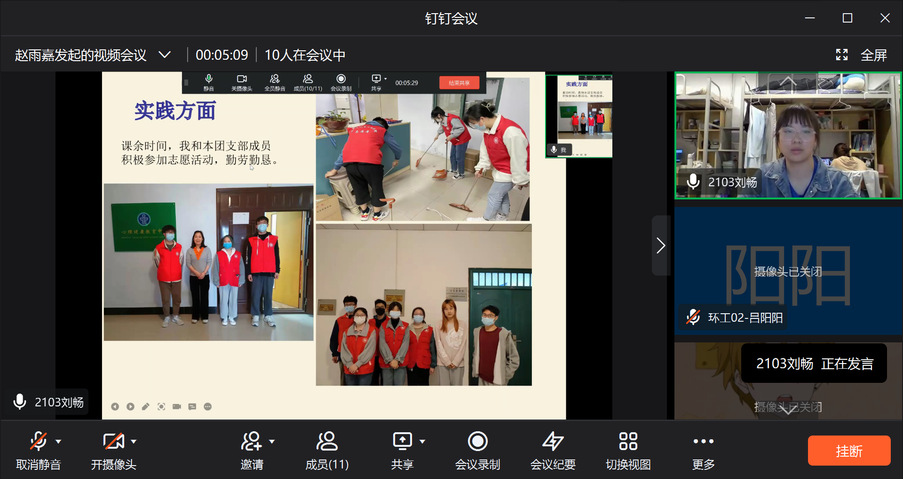Expand camera options arrow beside 开摄像头
Viewport: 903px width, 479px height.
[133, 441]
